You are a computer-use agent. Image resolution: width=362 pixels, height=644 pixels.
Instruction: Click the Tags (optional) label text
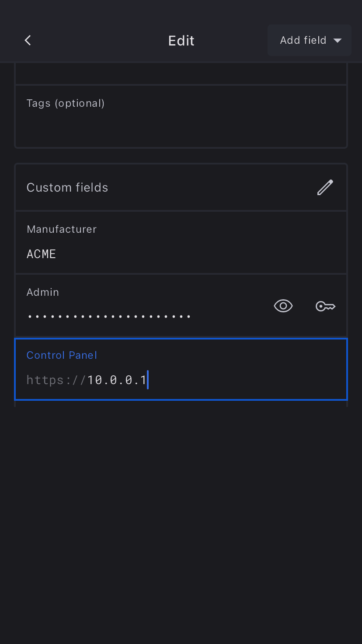pyautogui.click(x=66, y=103)
